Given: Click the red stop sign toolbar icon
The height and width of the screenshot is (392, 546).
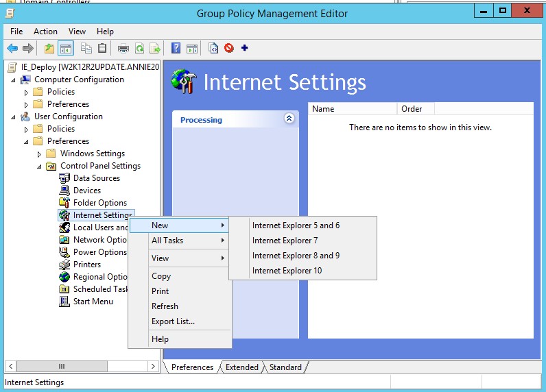Looking at the screenshot, I should (x=229, y=48).
